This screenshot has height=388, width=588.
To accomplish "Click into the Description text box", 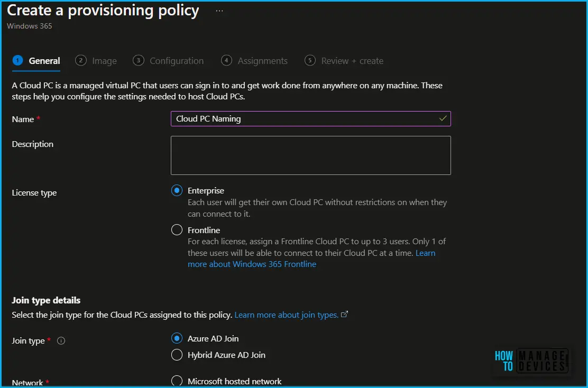I will point(310,155).
